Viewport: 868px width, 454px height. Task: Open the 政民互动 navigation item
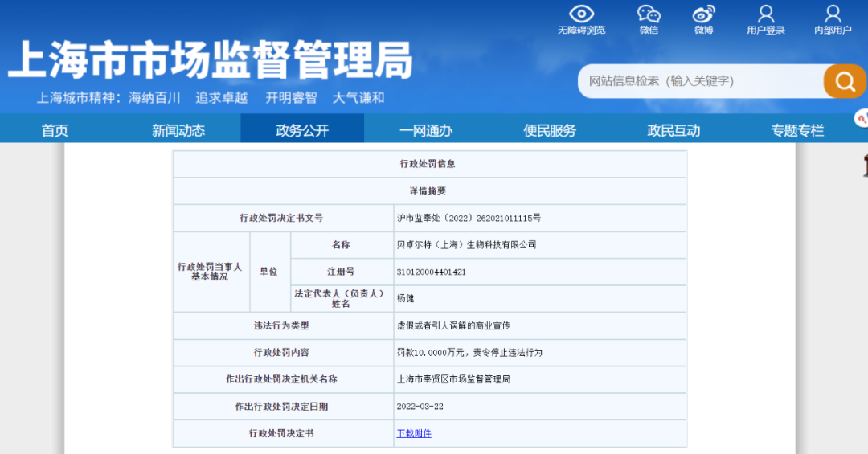coord(674,130)
